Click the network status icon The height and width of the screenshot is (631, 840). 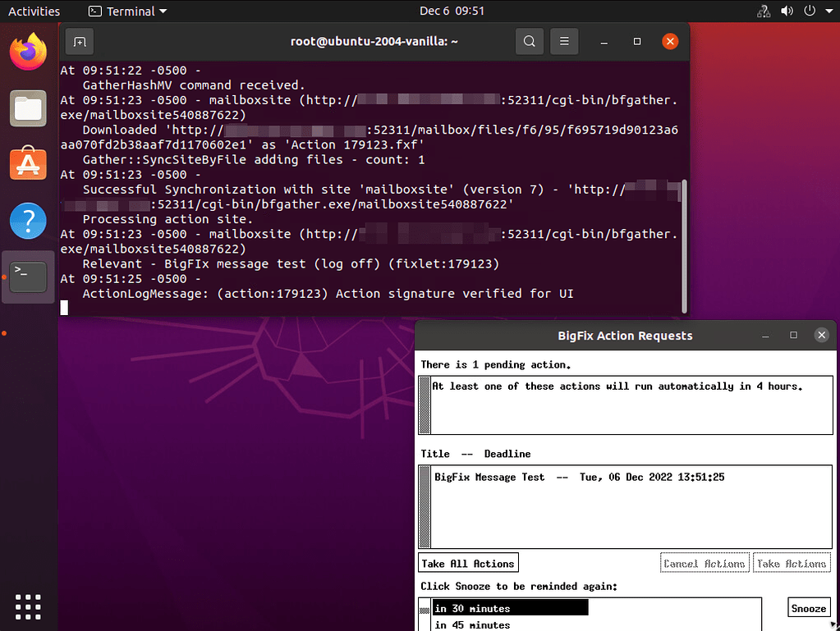coord(763,11)
